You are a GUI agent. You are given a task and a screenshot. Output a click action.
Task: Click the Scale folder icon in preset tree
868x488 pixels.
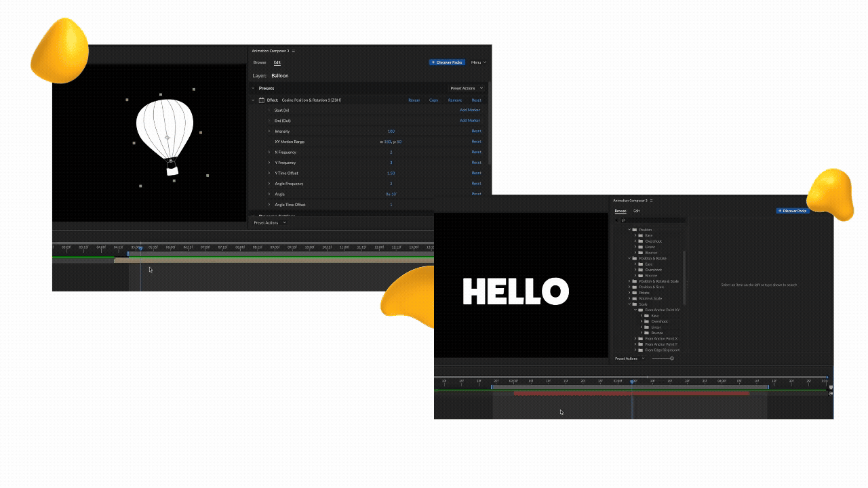(x=635, y=304)
